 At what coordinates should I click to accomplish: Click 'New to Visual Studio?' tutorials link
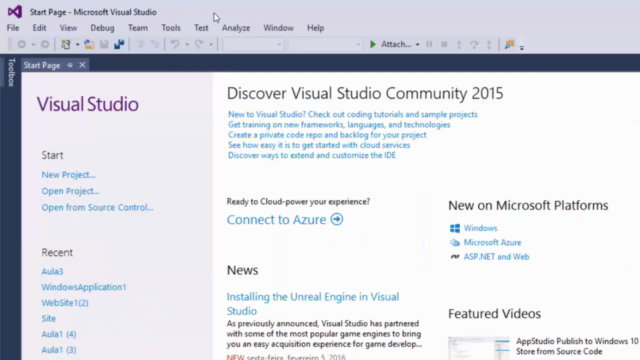point(353,114)
